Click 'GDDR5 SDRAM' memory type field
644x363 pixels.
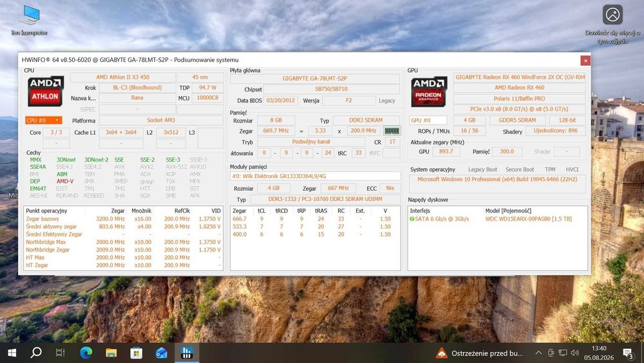click(517, 120)
